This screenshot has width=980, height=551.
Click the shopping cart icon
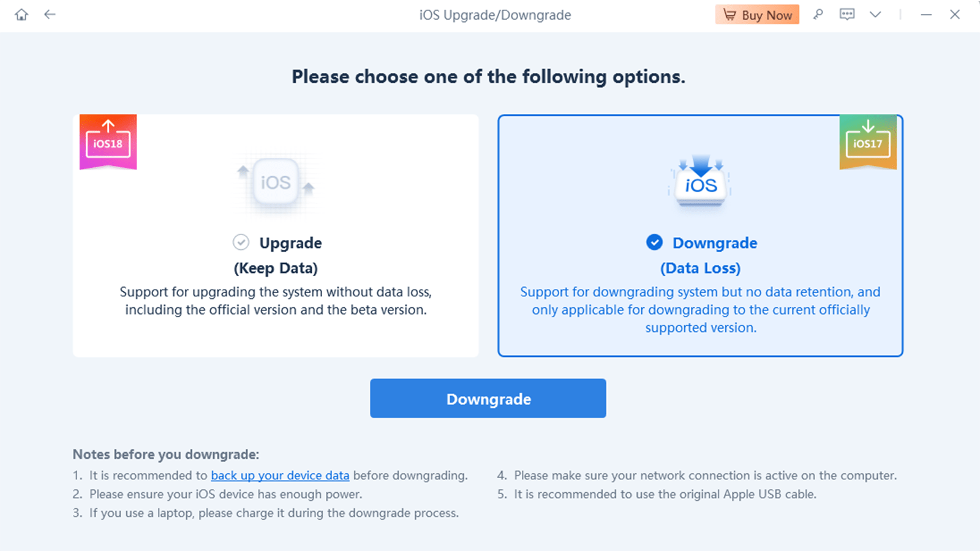click(729, 15)
